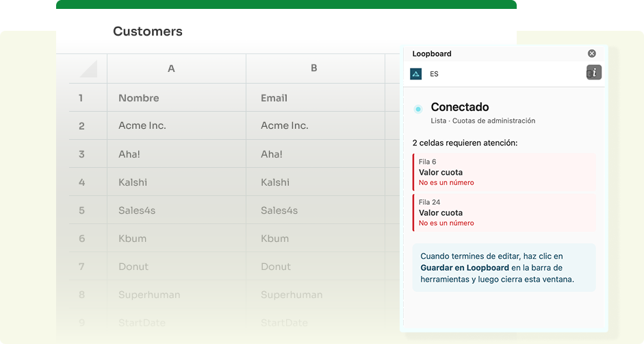644x344 pixels.
Task: Select column B header
Action: 315,69
